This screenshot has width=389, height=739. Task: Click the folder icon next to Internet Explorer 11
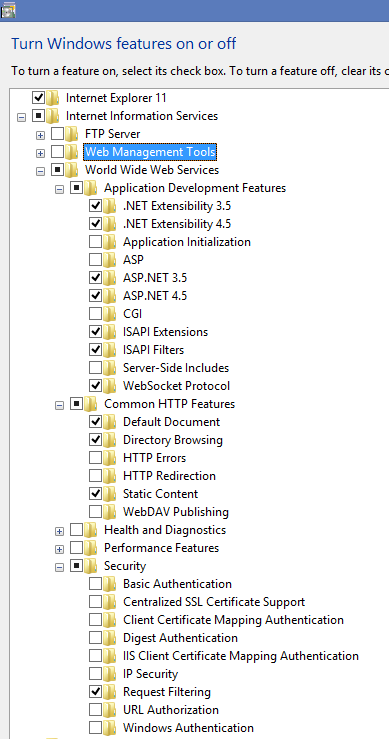[x=53, y=99]
